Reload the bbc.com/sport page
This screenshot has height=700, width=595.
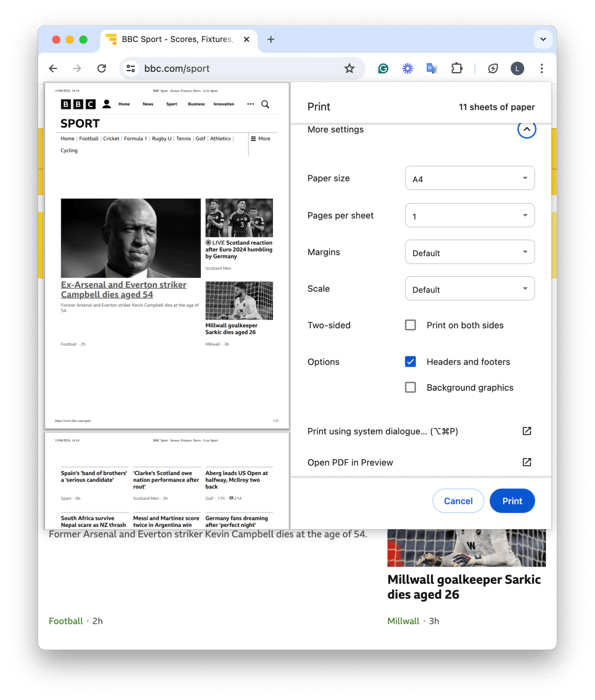pos(102,68)
